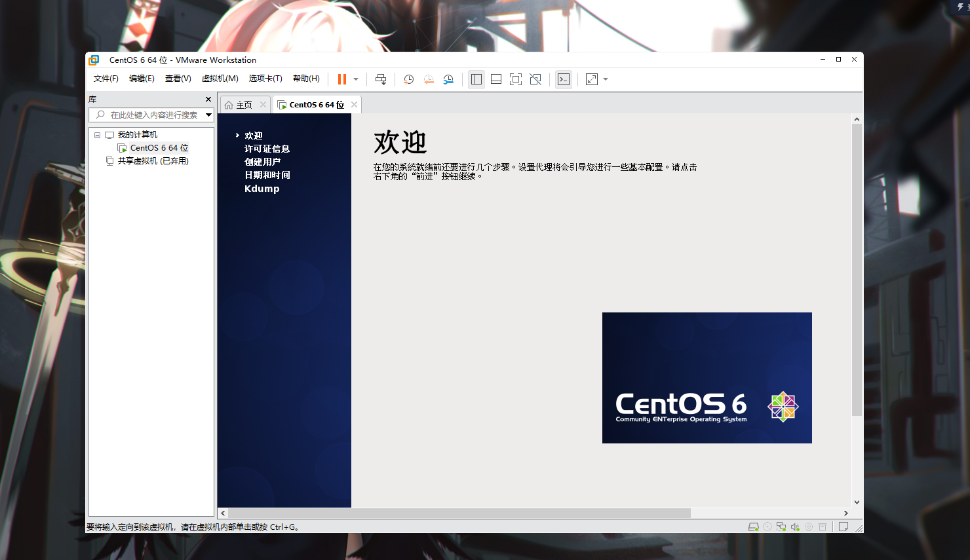Close the CentOS 6 64 位 tab
This screenshot has height=560, width=970.
(354, 105)
